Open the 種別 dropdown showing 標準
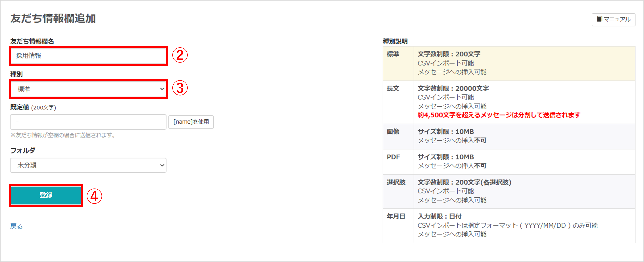Image resolution: width=644 pixels, height=262 pixels. 89,89
